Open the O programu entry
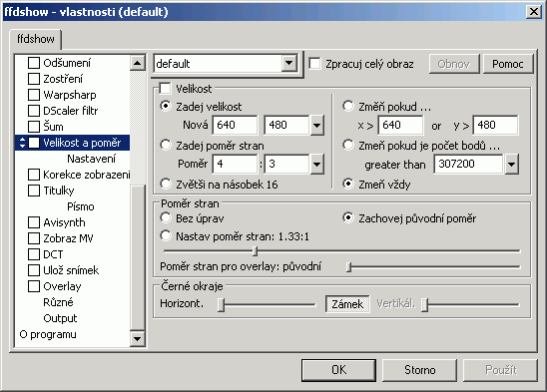The image size is (547, 392). point(48,334)
